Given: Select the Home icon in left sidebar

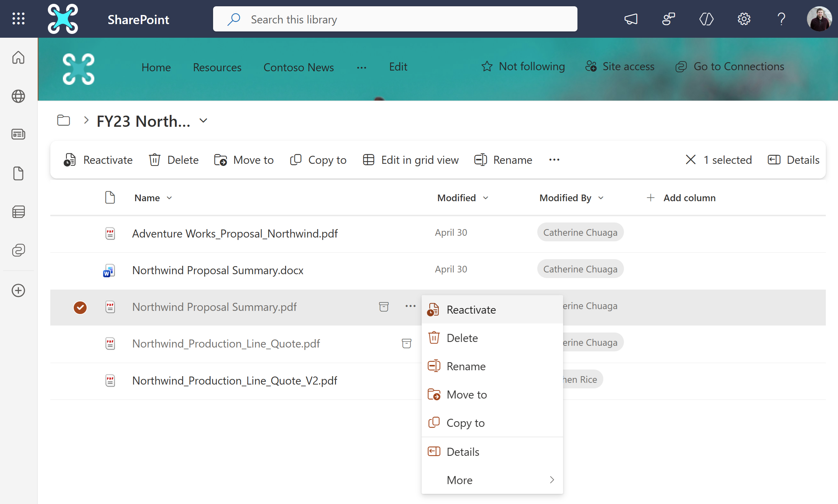Looking at the screenshot, I should pyautogui.click(x=18, y=57).
